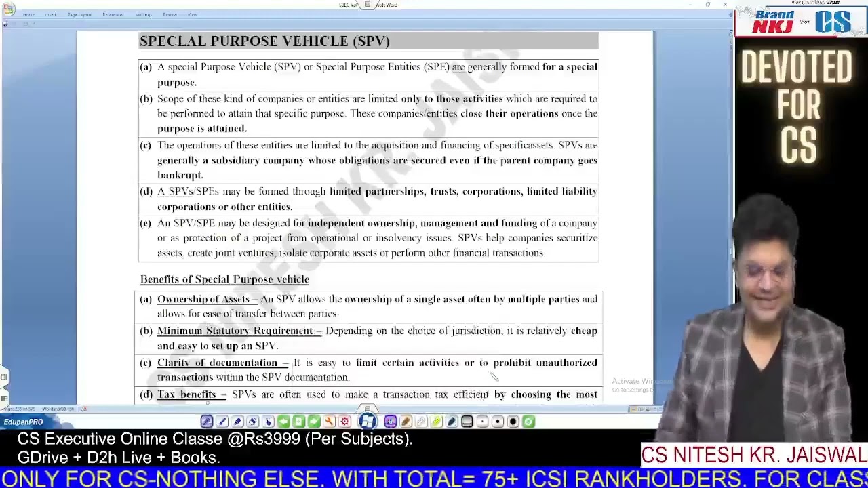Select the marker tool in Edupen toolbar
Screen dimensions: 868x488
pos(237,422)
